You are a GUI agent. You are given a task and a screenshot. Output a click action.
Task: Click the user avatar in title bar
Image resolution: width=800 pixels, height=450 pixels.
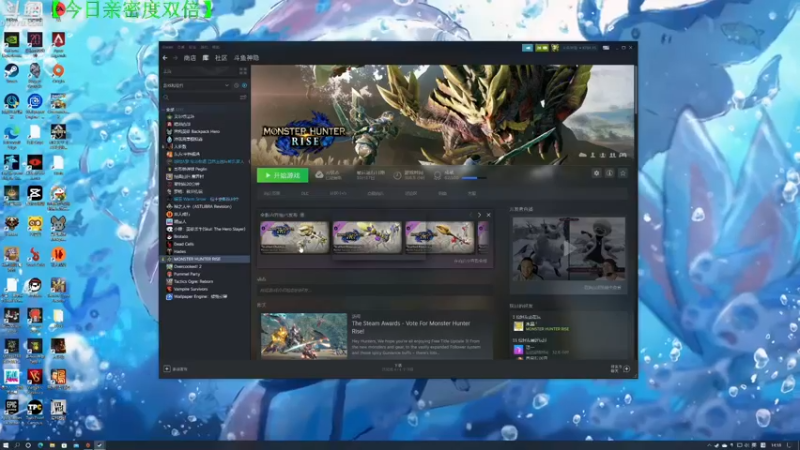[x=555, y=48]
